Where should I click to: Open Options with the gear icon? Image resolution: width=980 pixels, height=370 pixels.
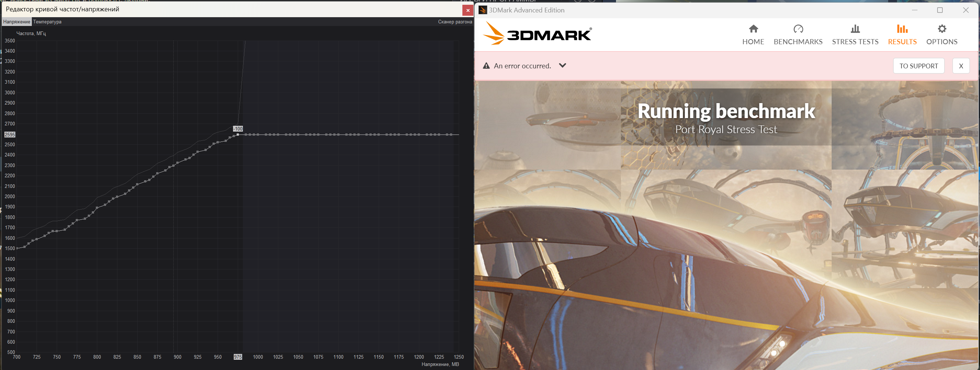(x=942, y=29)
